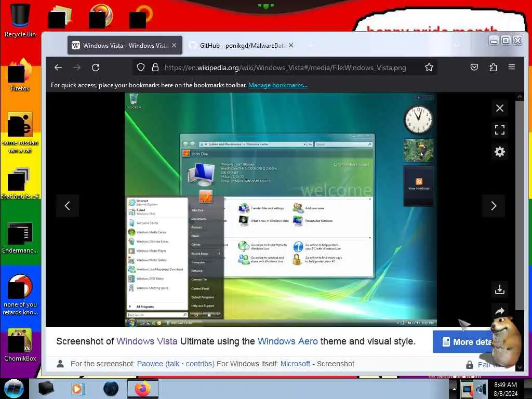Close the Wikipedia media viewer
Viewport: 532px width, 399px height.
pos(499,108)
